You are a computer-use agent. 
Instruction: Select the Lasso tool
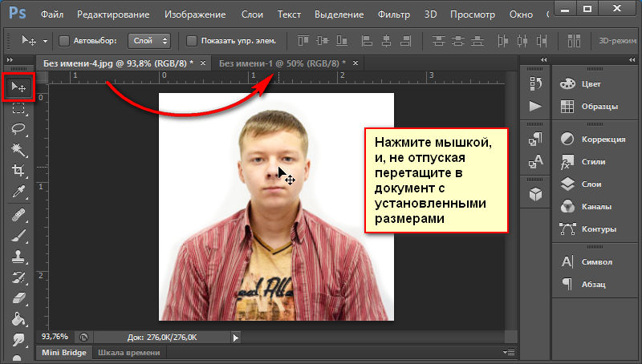pyautogui.click(x=18, y=129)
